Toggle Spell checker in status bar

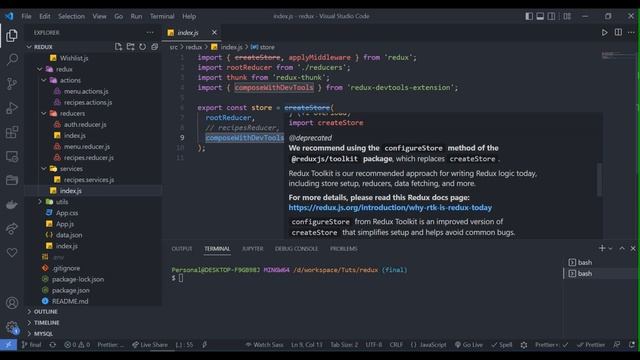(x=502, y=345)
